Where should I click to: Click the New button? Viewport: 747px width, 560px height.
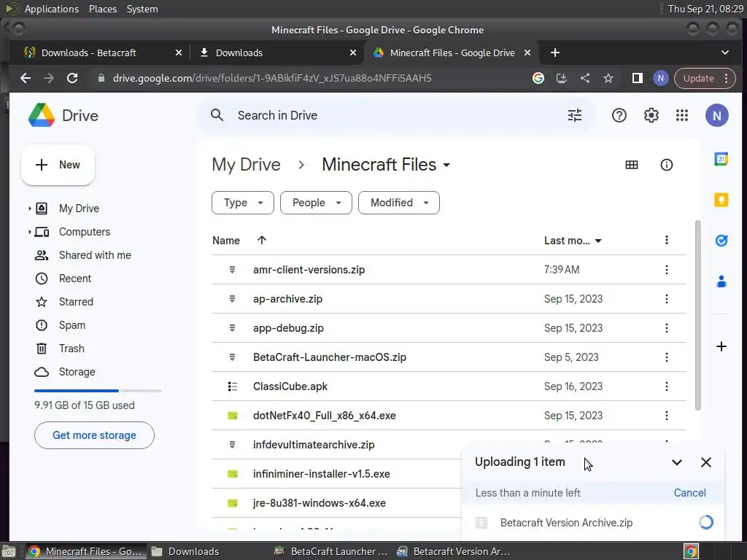(x=58, y=165)
